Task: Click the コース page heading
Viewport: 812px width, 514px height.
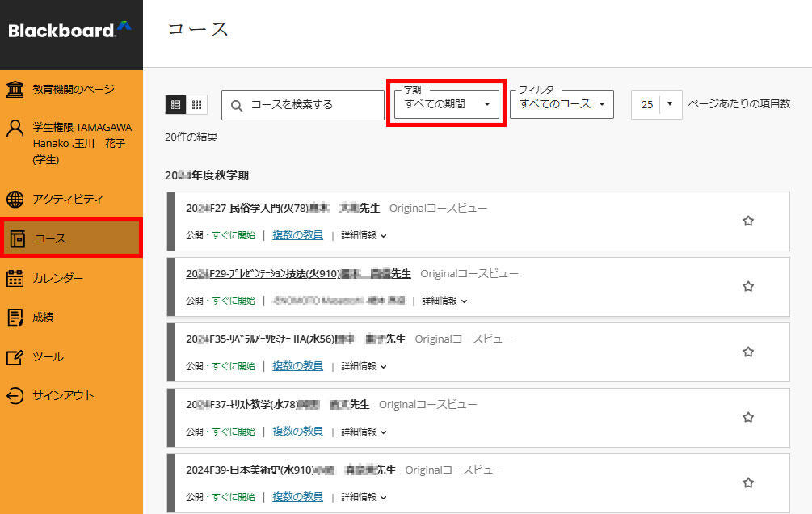Action: [x=198, y=29]
